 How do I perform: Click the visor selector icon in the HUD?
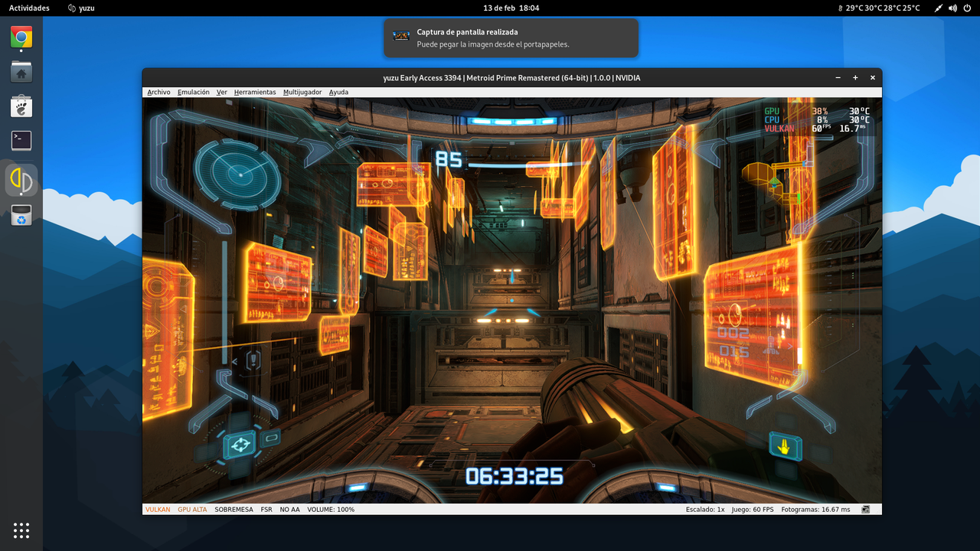(x=240, y=444)
